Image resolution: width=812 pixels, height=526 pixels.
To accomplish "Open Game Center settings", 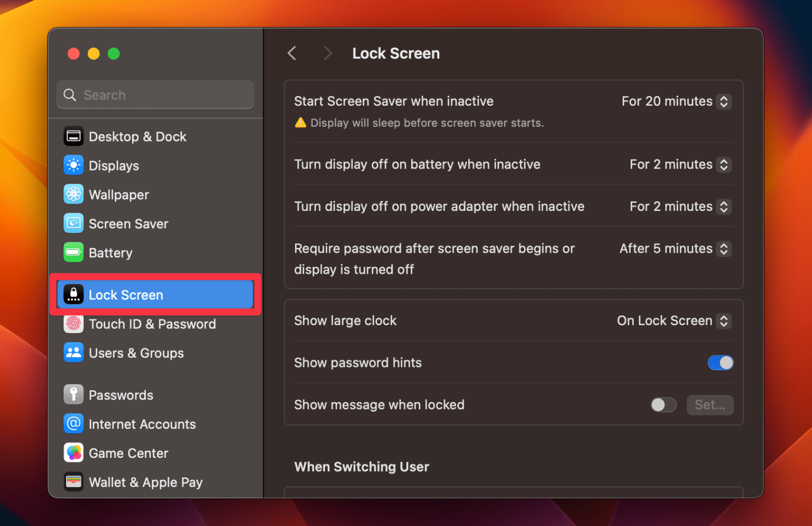I will pyautogui.click(x=128, y=453).
